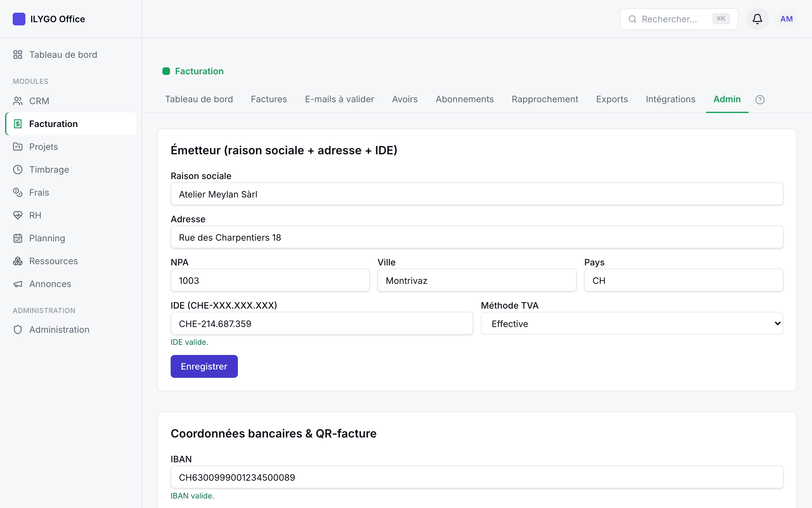This screenshot has height=508, width=812.
Task: Switch to the Factures tab
Action: click(x=269, y=99)
